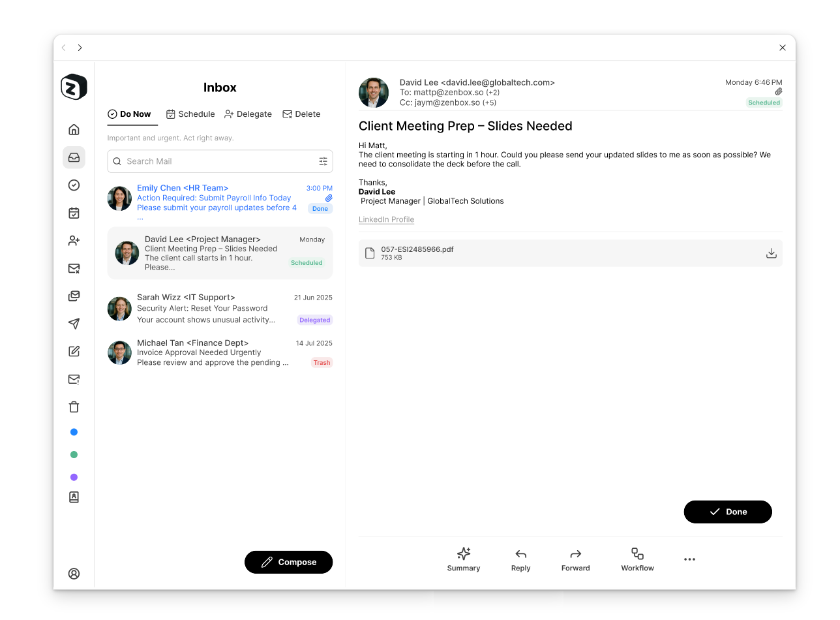Download the 057-ESI2485966.pdf attachment

(772, 253)
